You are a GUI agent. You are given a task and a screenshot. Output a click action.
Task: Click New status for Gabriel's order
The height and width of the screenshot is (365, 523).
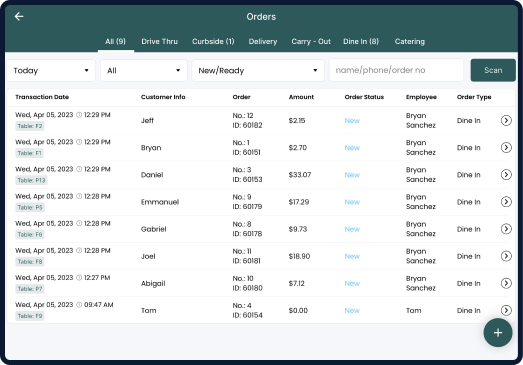(x=352, y=229)
